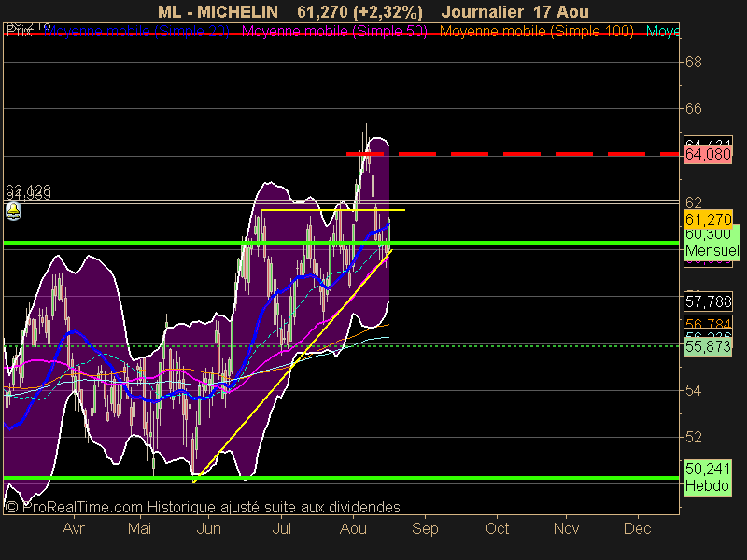Click the alert bell icon on the chart
The height and width of the screenshot is (560, 747).
click(13, 211)
